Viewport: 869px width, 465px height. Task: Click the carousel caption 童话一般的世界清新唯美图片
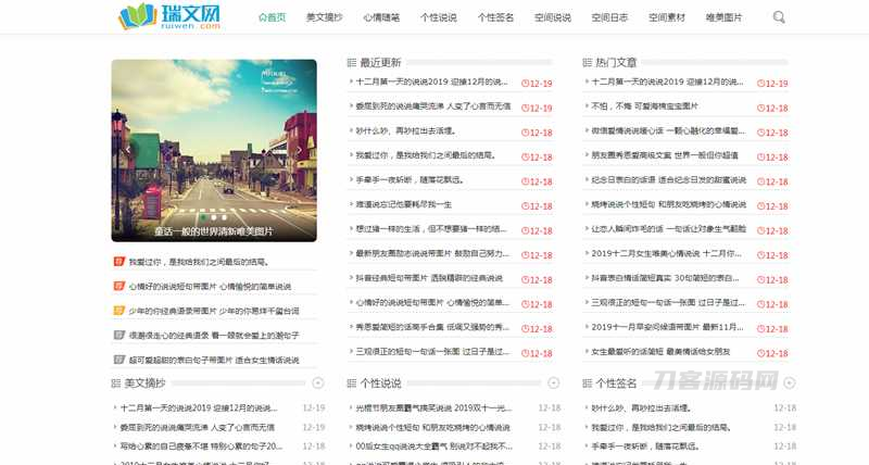click(x=214, y=231)
